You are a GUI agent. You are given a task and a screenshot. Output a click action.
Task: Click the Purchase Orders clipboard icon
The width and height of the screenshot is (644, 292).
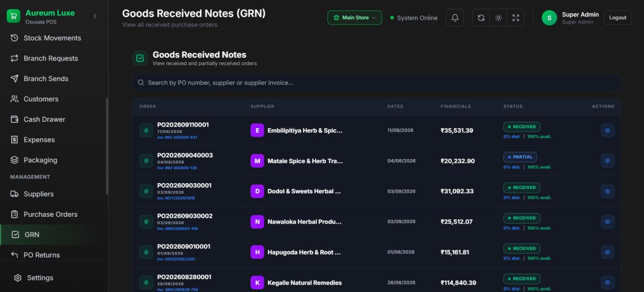click(x=15, y=215)
